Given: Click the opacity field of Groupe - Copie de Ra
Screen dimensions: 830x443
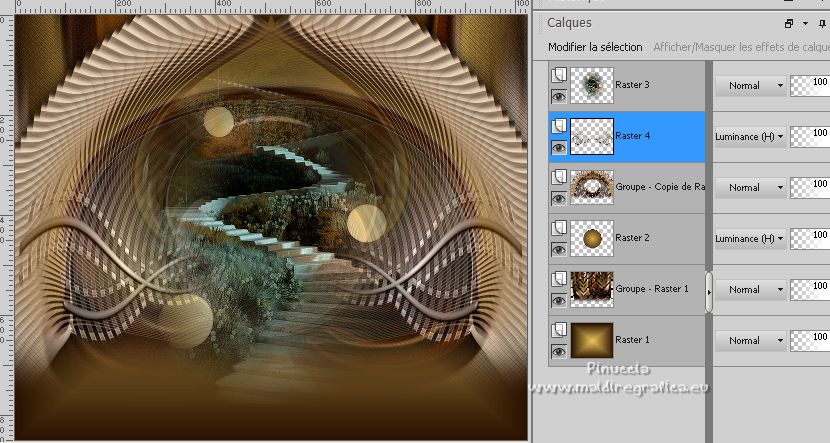Looking at the screenshot, I should 810,187.
